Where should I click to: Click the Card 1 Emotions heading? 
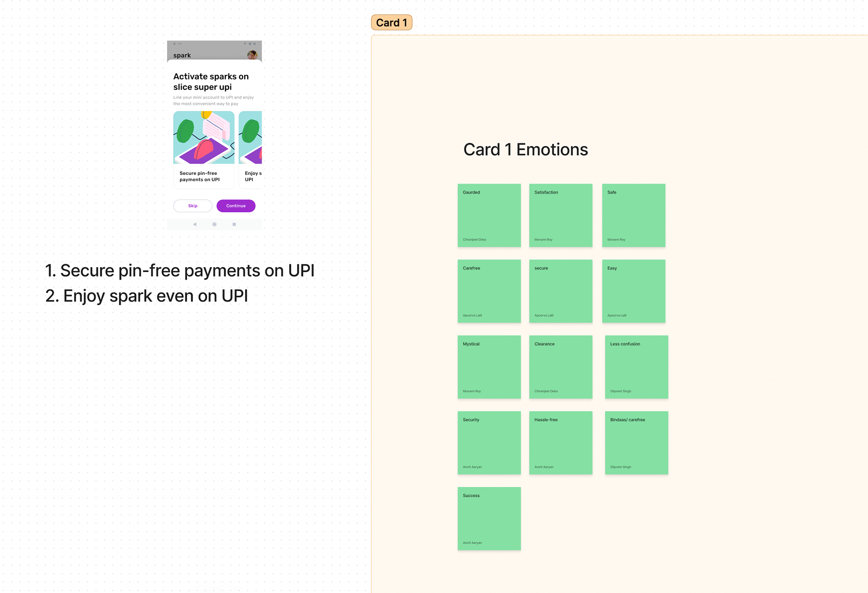pyautogui.click(x=526, y=150)
